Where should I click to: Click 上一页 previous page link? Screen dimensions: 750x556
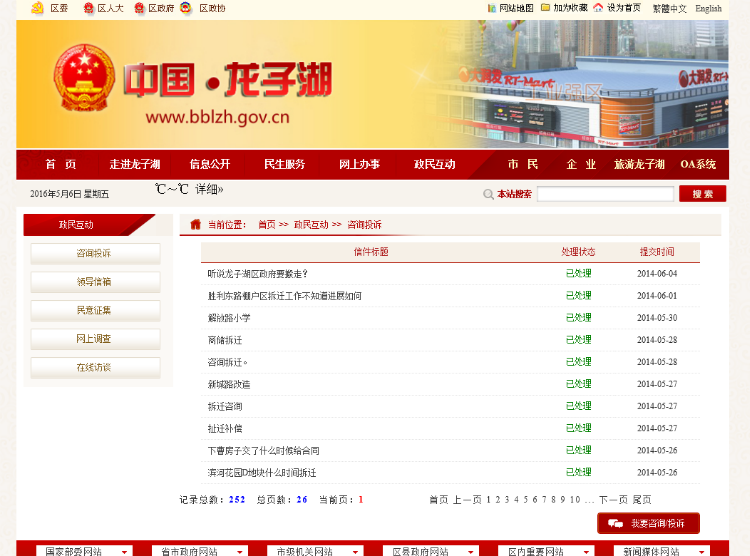tap(467, 500)
